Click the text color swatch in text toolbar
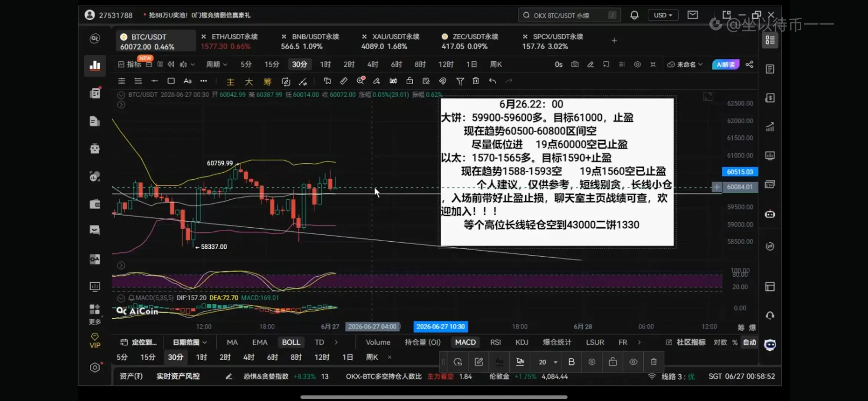Screen dimensions: 868x401 [499, 362]
